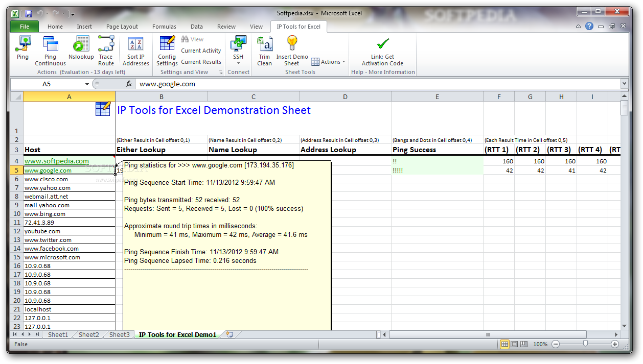Click zoom out minus button
The image size is (643, 364).
coord(556,345)
